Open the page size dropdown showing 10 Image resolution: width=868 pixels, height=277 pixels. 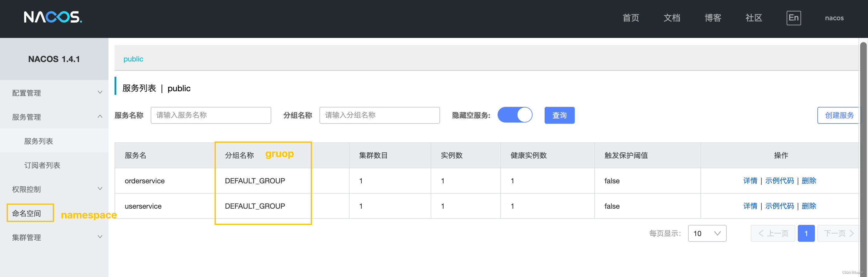click(x=707, y=233)
